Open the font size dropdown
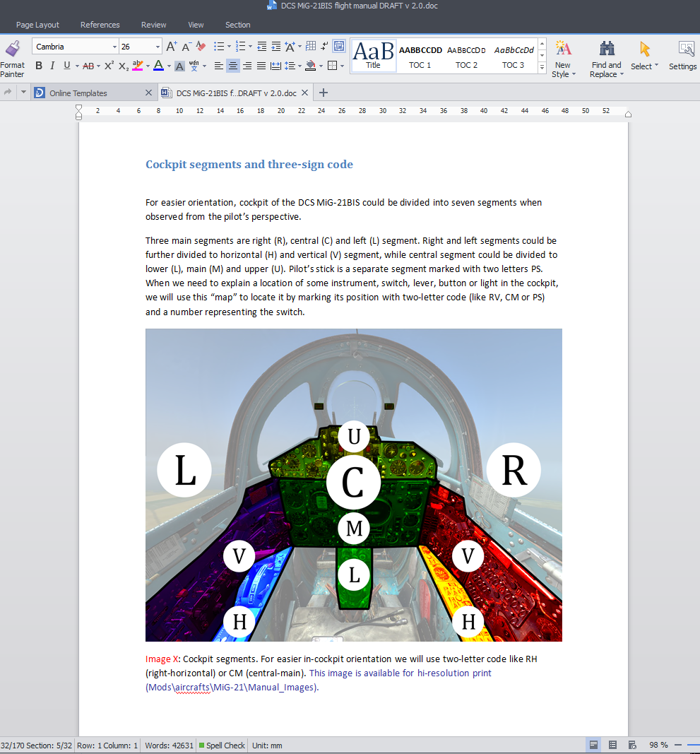The image size is (700, 754). (x=158, y=47)
